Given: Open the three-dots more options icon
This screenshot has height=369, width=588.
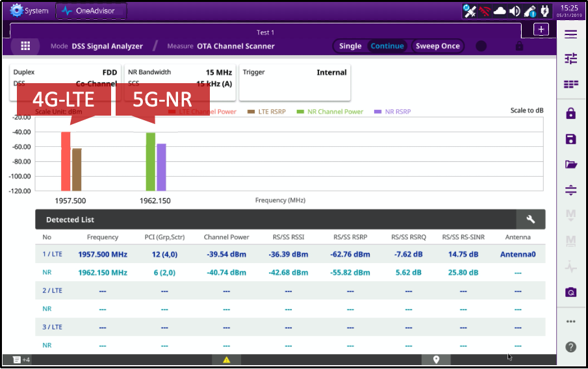Looking at the screenshot, I should pyautogui.click(x=570, y=322).
